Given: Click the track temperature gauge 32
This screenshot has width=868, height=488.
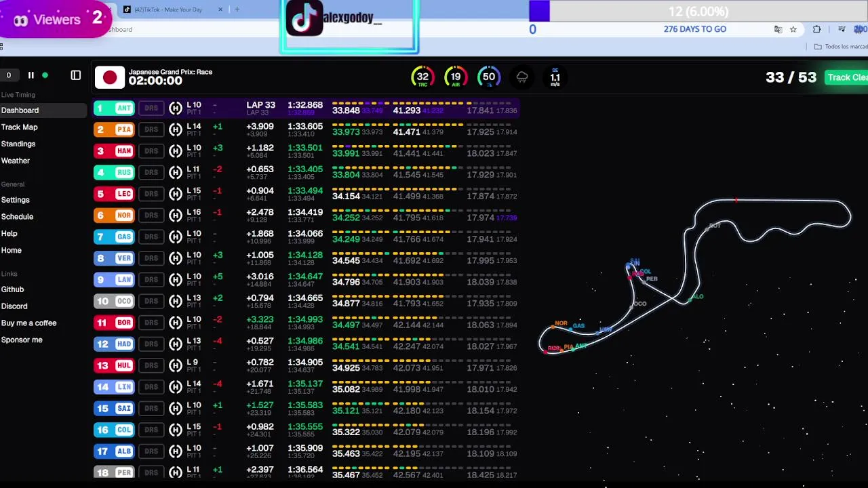Looking at the screenshot, I should coord(422,77).
